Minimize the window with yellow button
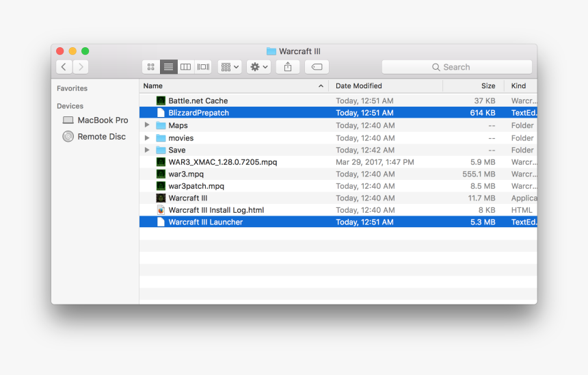This screenshot has height=375, width=588. (72, 51)
